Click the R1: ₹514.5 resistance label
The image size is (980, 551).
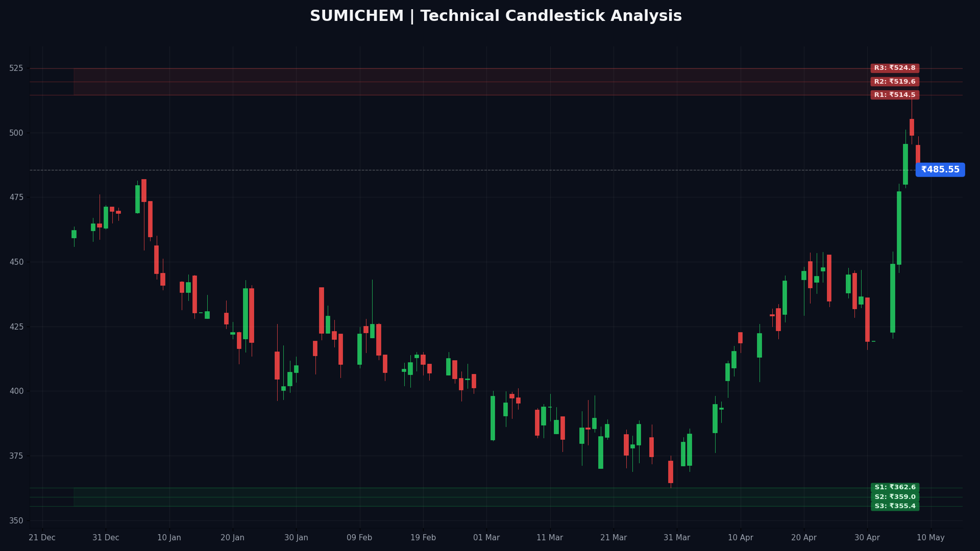pos(895,95)
